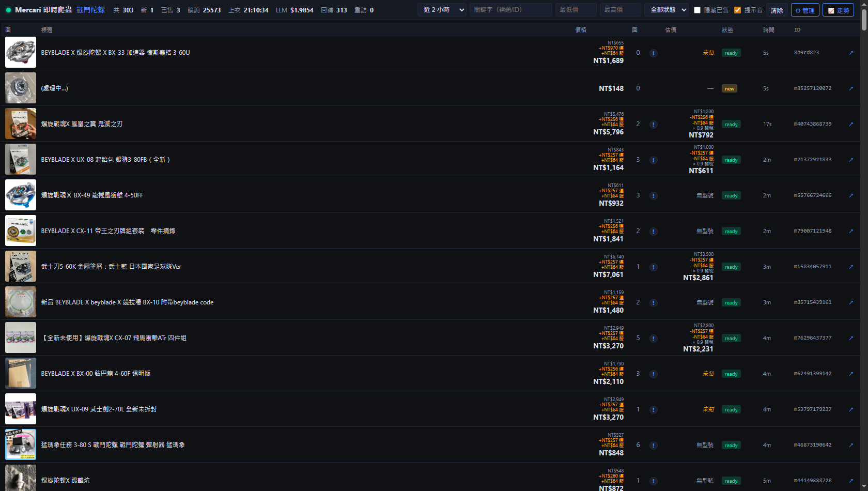Open the 走勢 trend chart button
This screenshot has height=491, width=868.
tap(838, 10)
